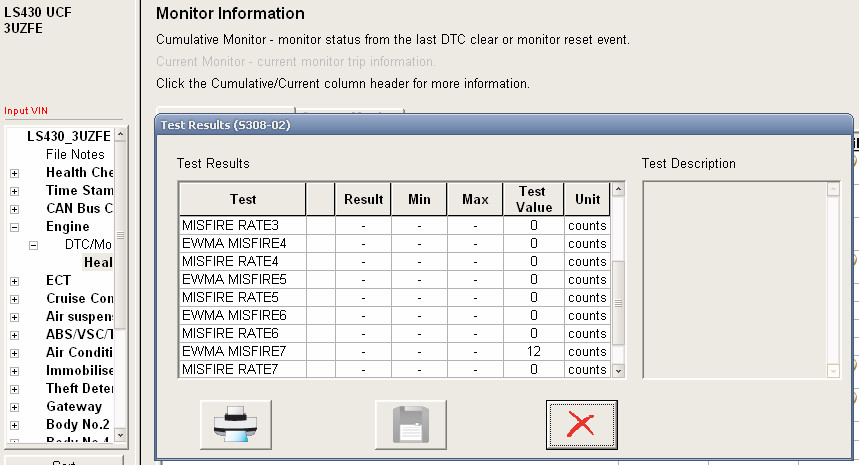Select File Notes in the tree
Image resolution: width=859 pixels, height=465 pixels.
(x=75, y=155)
